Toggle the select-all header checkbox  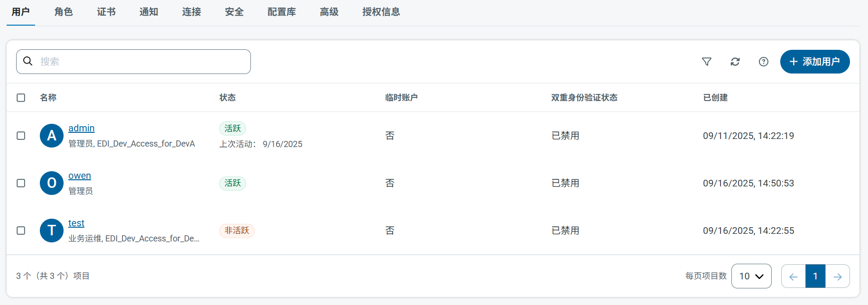[21, 98]
